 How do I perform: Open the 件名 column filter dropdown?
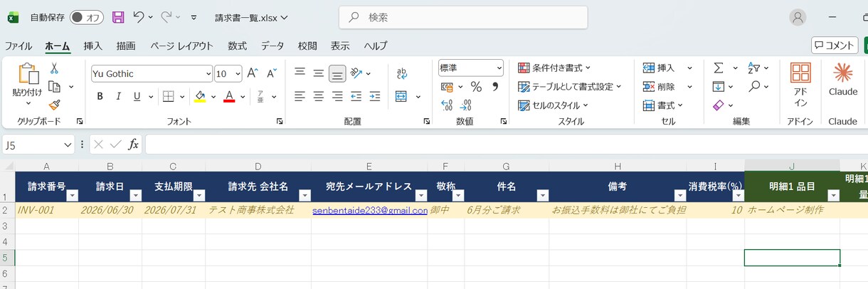[542, 195]
